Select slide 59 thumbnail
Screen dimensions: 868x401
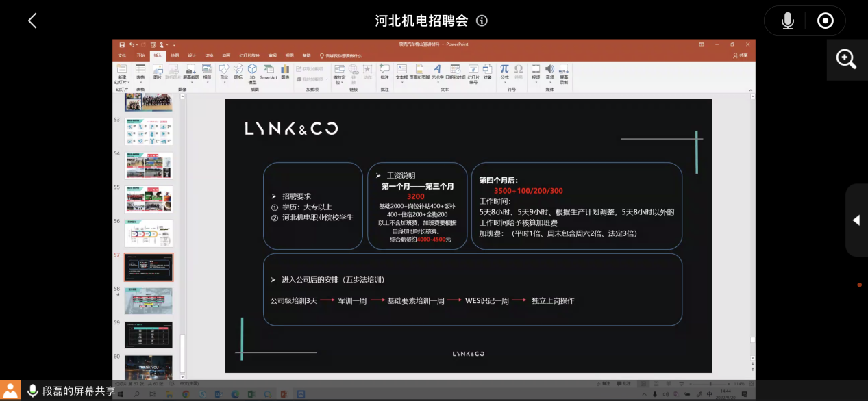tap(149, 335)
